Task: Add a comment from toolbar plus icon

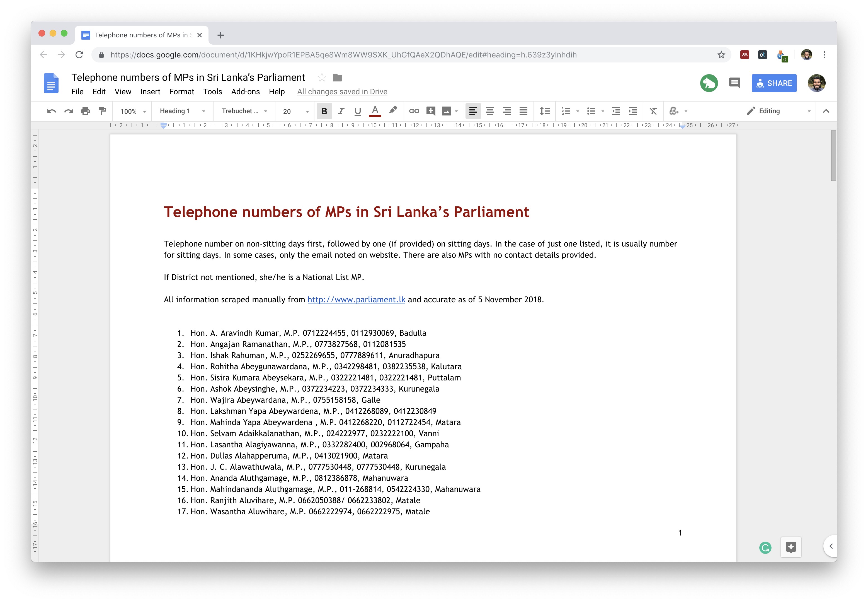Action: tap(431, 111)
